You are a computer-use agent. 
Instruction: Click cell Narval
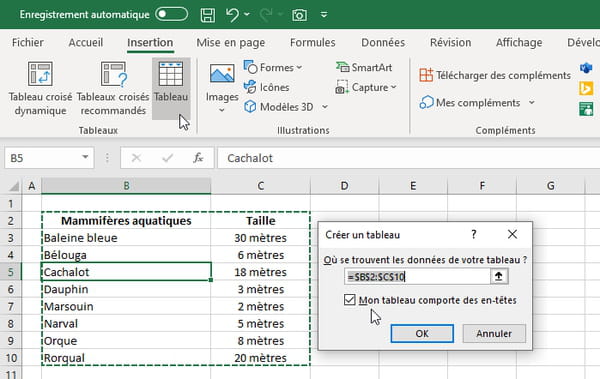(126, 323)
